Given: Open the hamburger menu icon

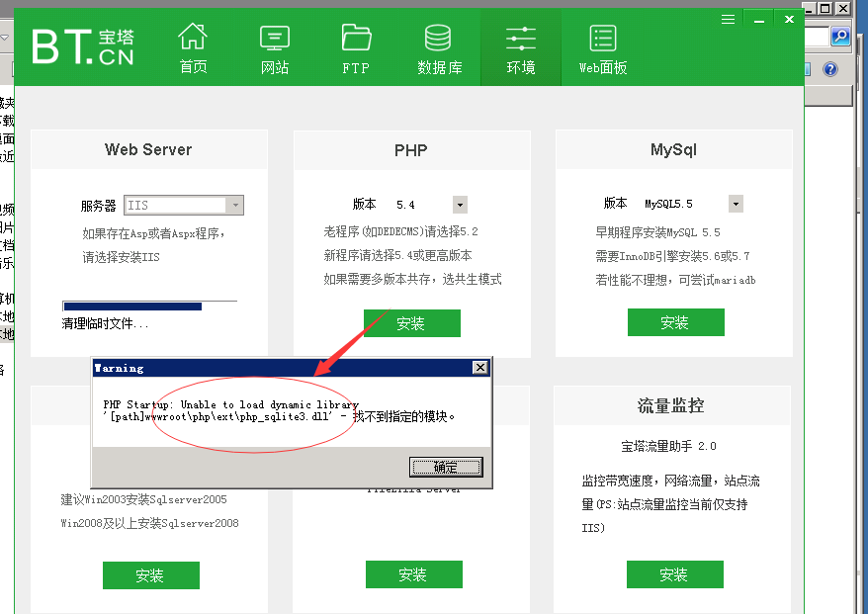Looking at the screenshot, I should point(728,20).
